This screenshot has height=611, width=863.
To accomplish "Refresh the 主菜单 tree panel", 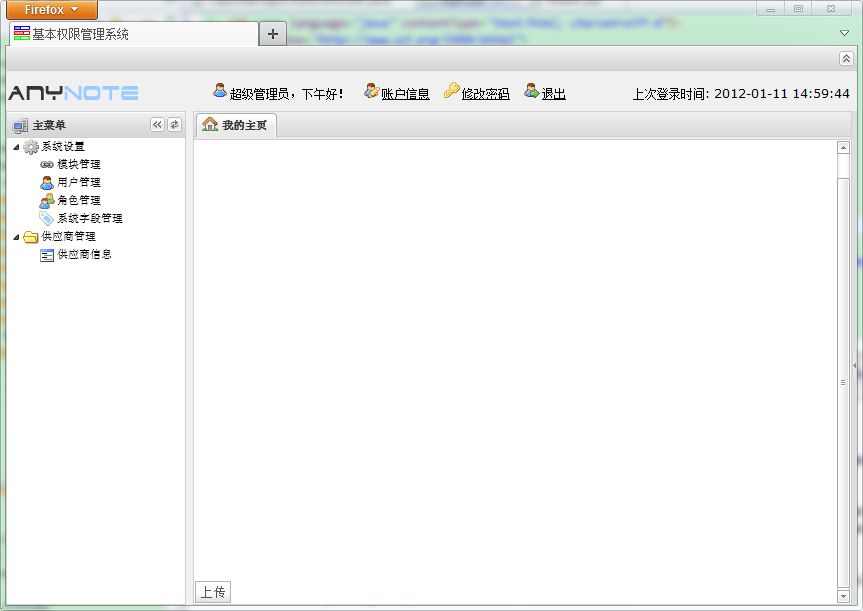I will 174,124.
